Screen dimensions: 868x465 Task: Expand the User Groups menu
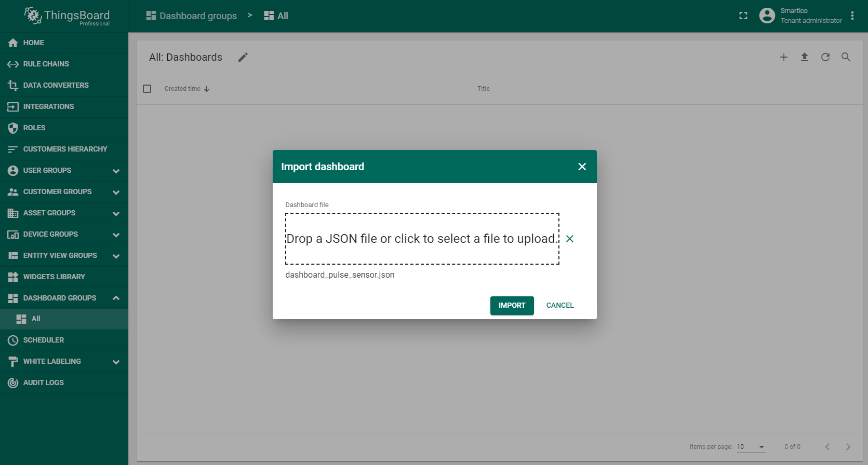click(116, 171)
